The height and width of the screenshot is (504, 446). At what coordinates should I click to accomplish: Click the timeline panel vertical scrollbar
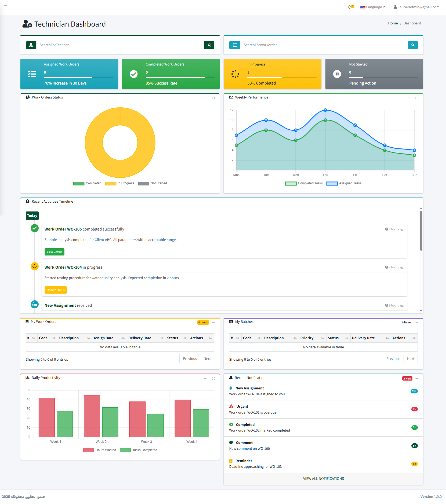coord(421,231)
